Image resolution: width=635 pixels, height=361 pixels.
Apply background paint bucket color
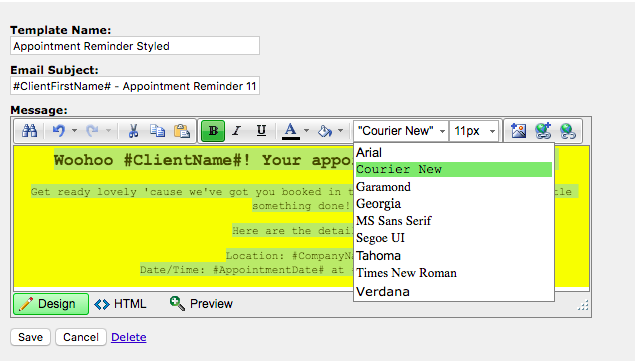325,131
